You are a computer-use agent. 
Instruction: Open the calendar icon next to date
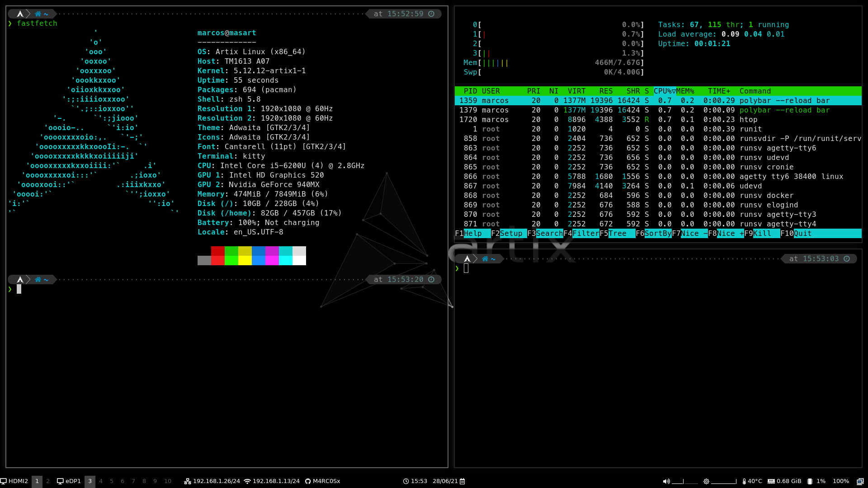[x=462, y=481]
